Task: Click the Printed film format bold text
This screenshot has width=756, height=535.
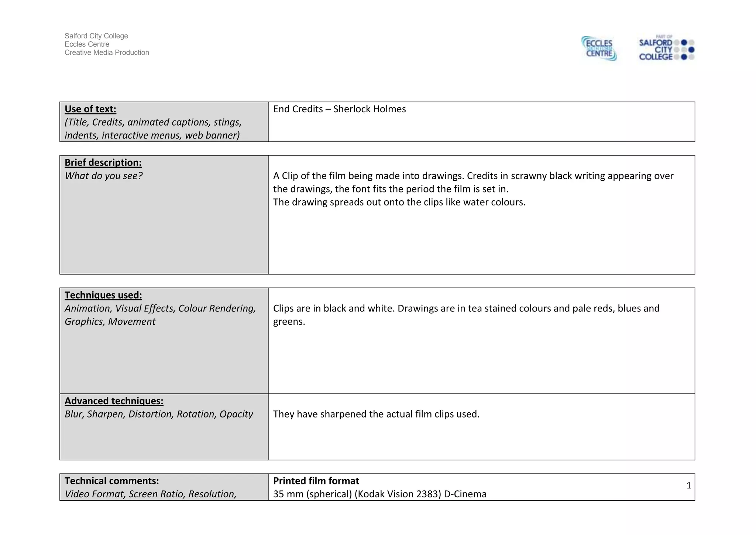Action: (316, 481)
